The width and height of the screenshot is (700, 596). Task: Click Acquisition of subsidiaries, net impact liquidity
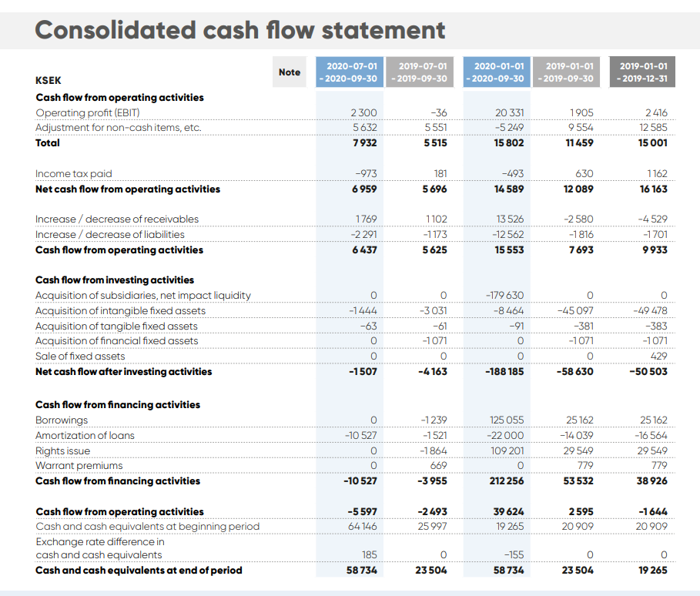tap(143, 296)
